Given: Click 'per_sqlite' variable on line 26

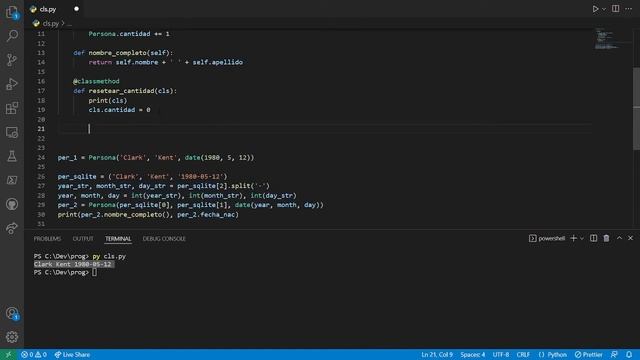Looking at the screenshot, I should [77, 176].
